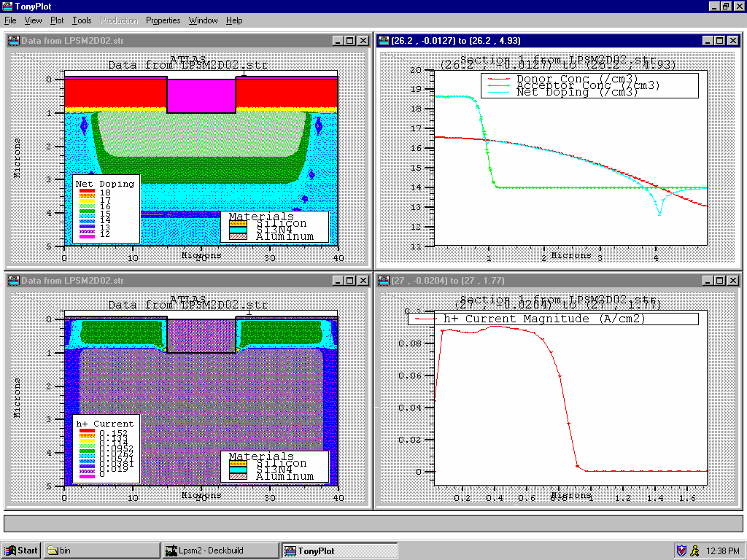Image resolution: width=747 pixels, height=560 pixels.
Task: Close the (26.2, -0.0127) doping section window
Action: click(x=733, y=41)
